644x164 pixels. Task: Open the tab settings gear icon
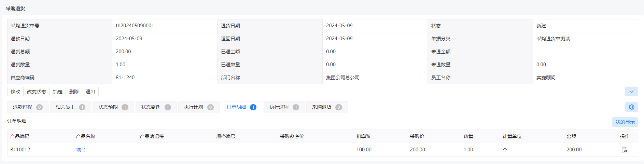[631, 107]
